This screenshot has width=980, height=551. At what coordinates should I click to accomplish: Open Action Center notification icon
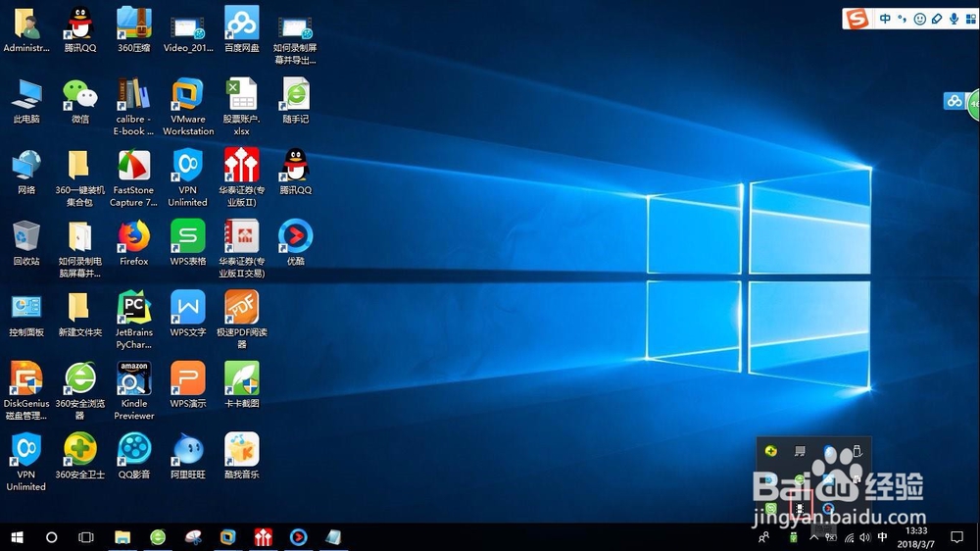click(956, 537)
